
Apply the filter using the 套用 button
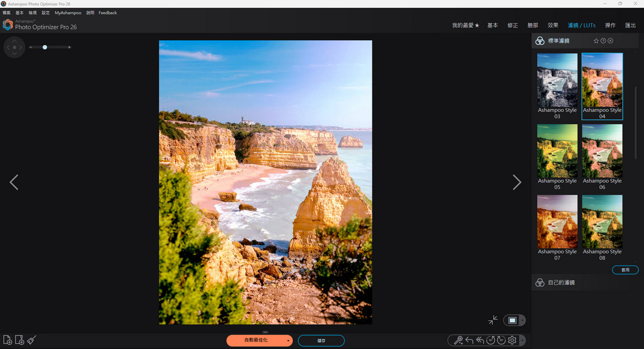pos(625,270)
